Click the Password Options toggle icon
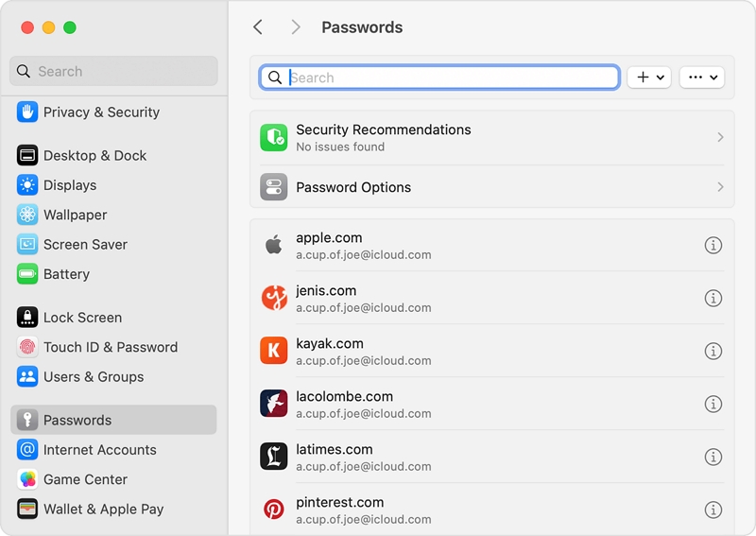This screenshot has width=756, height=536. (x=274, y=187)
